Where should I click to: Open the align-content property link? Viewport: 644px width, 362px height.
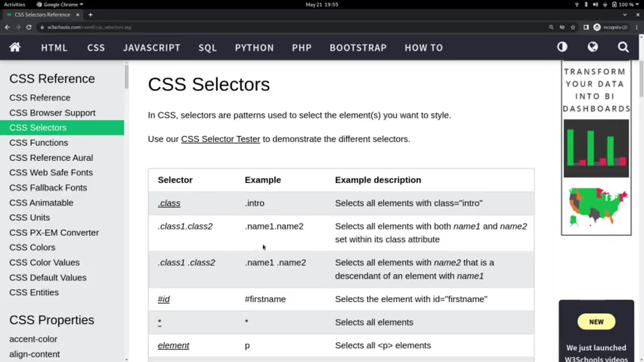(34, 354)
